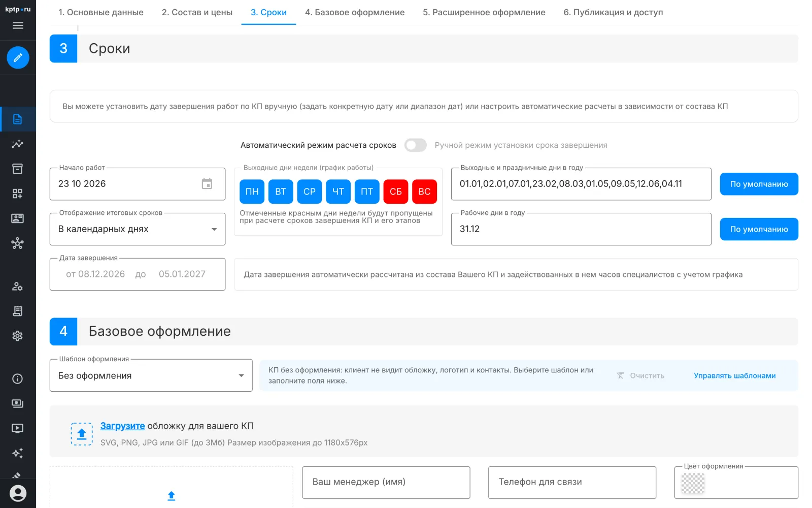Open the archive box sidebar icon
This screenshot has width=812, height=508.
(x=18, y=169)
